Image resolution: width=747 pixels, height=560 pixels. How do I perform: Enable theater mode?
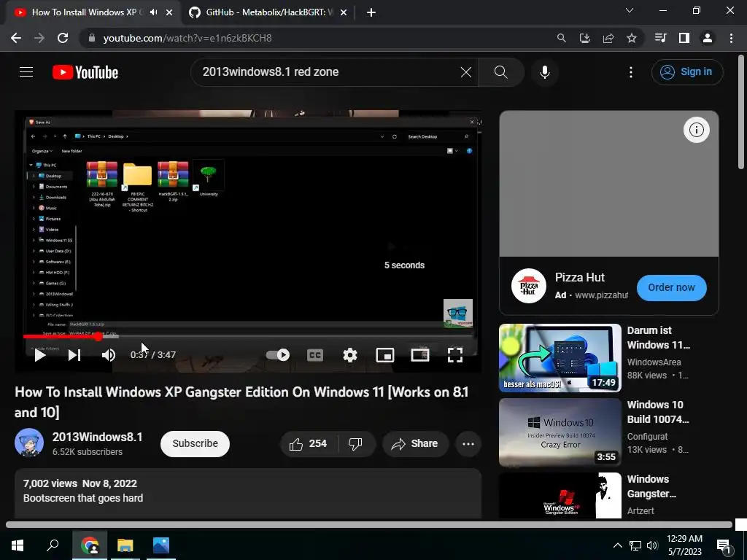(x=420, y=355)
